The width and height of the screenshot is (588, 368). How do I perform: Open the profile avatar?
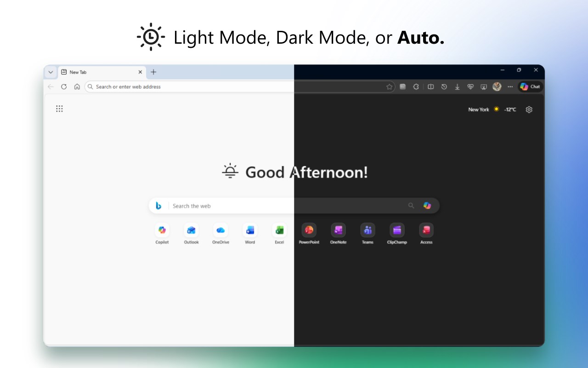[497, 86]
